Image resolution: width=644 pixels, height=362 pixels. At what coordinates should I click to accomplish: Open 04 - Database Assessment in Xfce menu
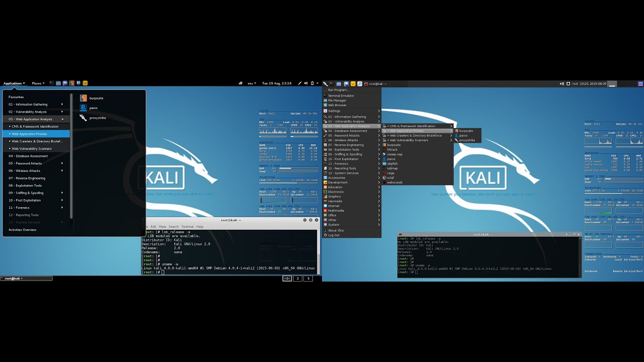click(x=352, y=131)
